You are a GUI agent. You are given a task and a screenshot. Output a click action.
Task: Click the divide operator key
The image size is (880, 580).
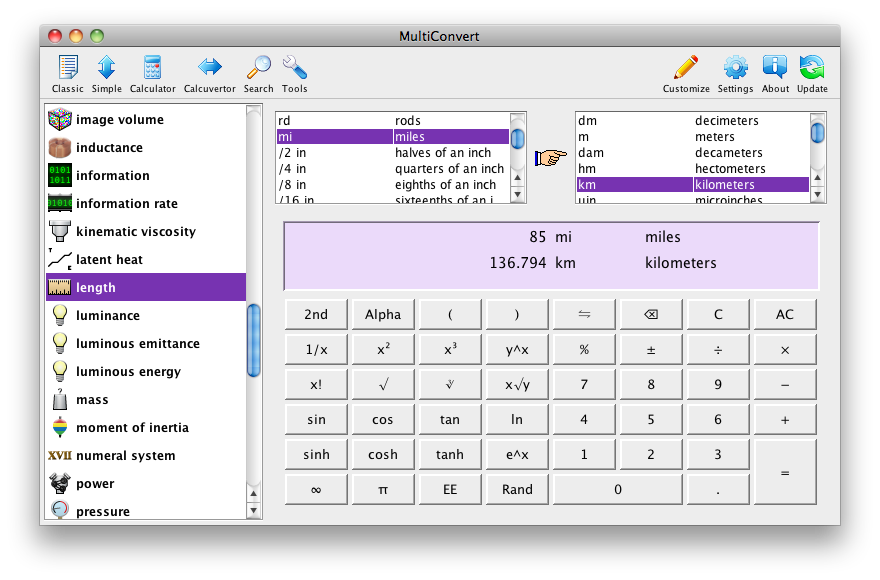coord(718,350)
